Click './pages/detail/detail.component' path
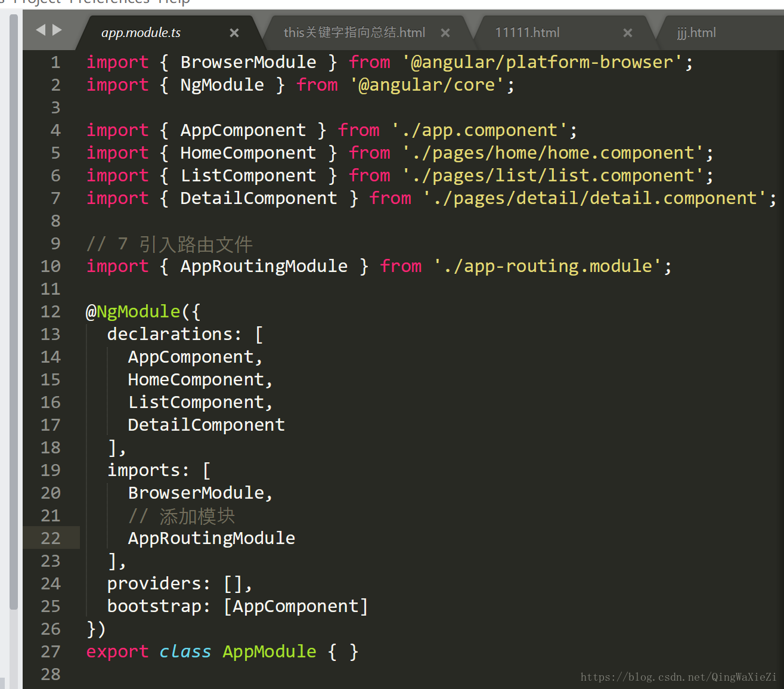The image size is (784, 689). (x=594, y=198)
